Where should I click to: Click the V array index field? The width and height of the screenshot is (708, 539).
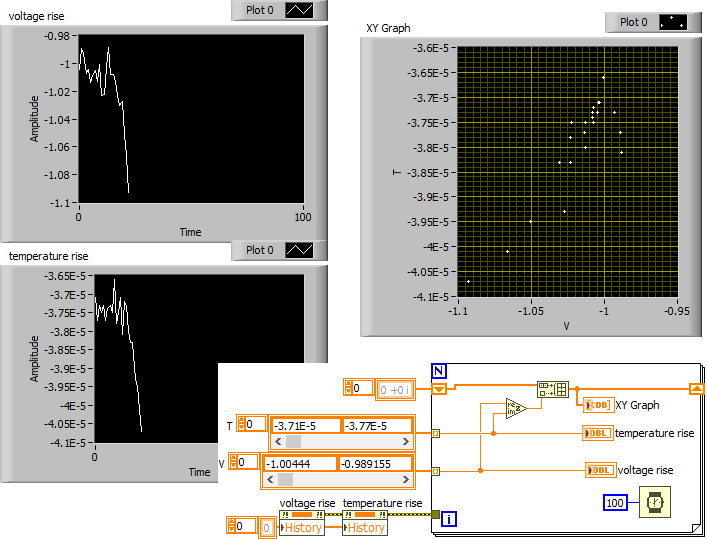click(247, 462)
